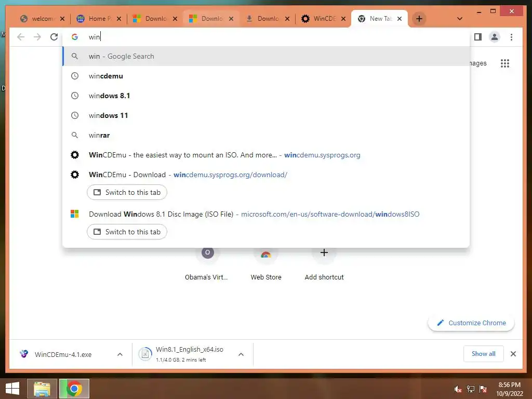Click the browser forward arrow
The image size is (532, 399).
point(37,37)
